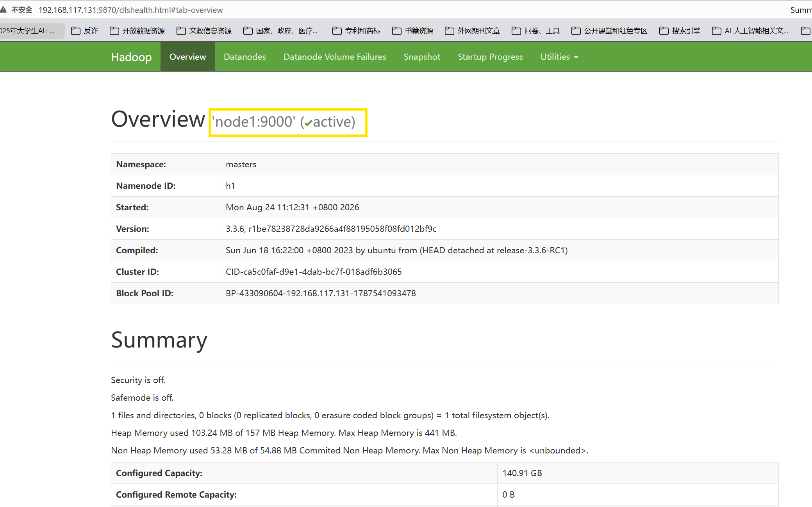This screenshot has width=812, height=507.
Task: Click the 'node1:9000' heading text
Action: [253, 122]
